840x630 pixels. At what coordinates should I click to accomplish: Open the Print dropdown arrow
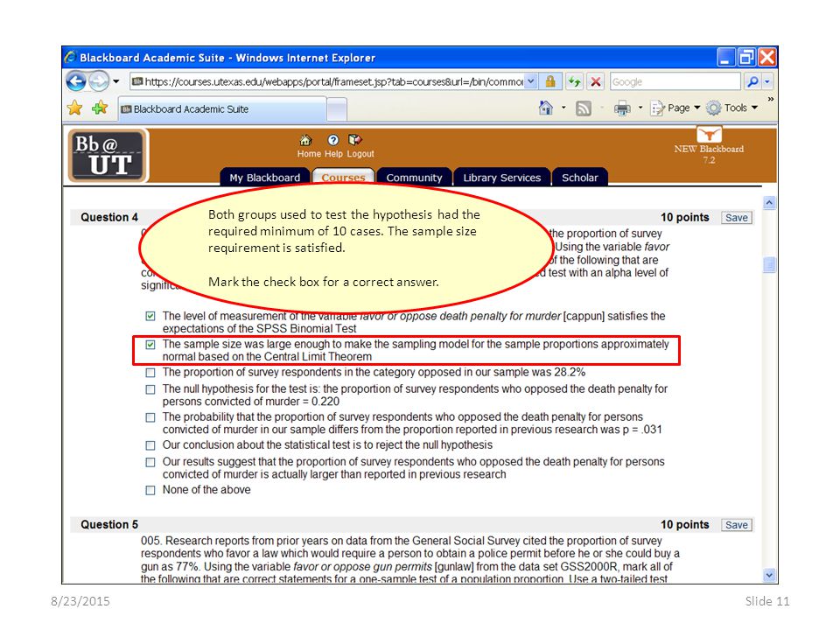[x=640, y=108]
